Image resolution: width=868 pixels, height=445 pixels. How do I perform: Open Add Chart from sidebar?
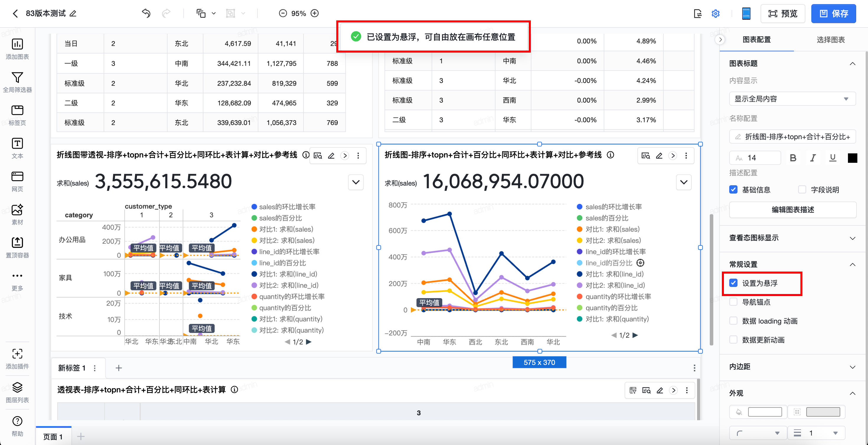[17, 49]
